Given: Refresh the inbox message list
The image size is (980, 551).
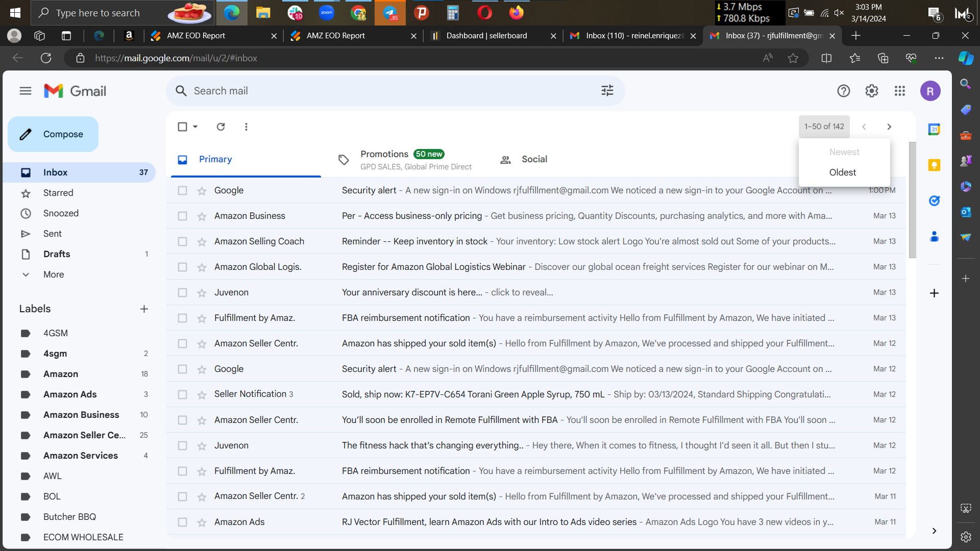Looking at the screenshot, I should point(220,127).
